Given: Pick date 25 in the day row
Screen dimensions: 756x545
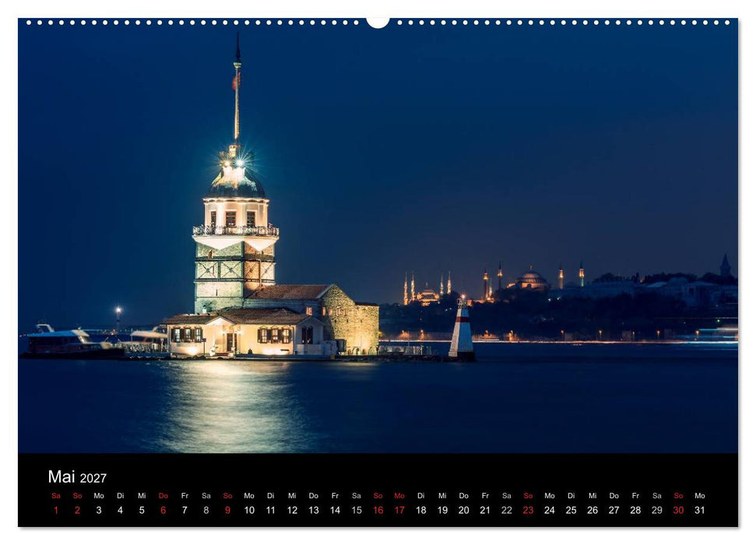Looking at the screenshot, I should pos(571,510).
